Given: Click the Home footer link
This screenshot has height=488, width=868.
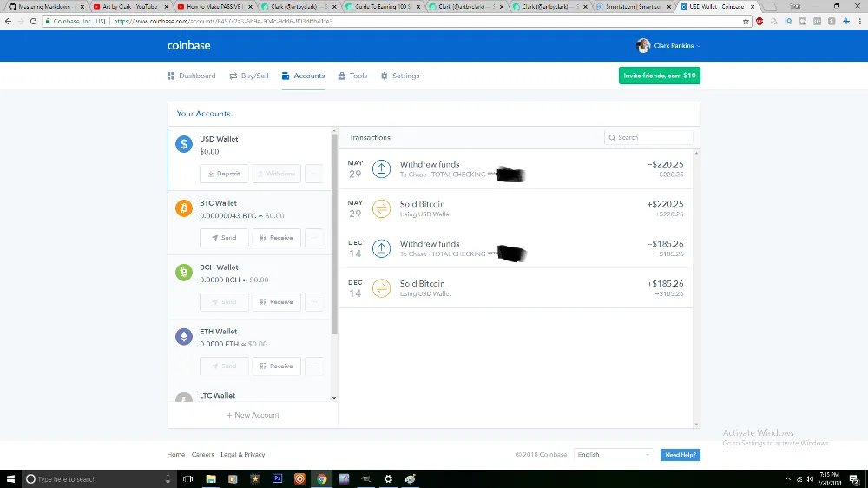Looking at the screenshot, I should pyautogui.click(x=176, y=455).
